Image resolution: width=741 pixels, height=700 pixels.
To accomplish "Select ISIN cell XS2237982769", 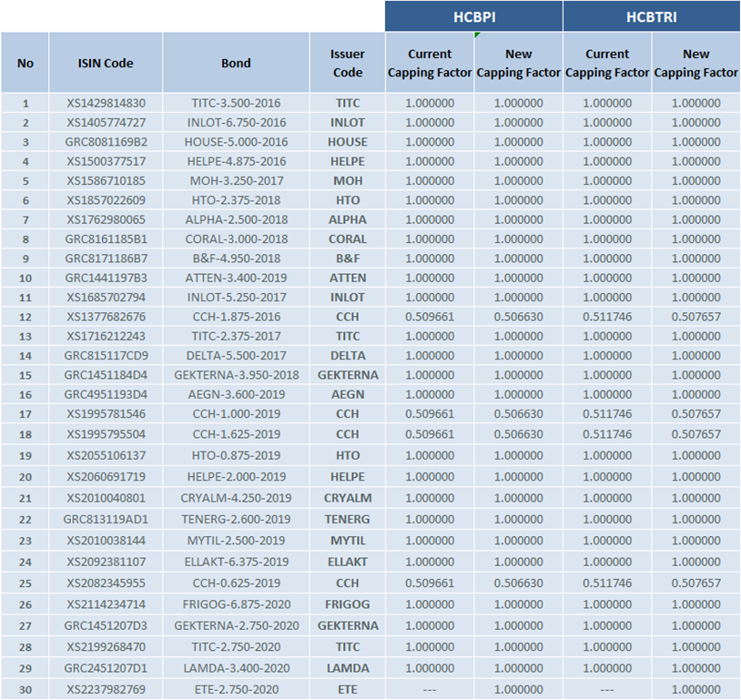I will tap(106, 689).
